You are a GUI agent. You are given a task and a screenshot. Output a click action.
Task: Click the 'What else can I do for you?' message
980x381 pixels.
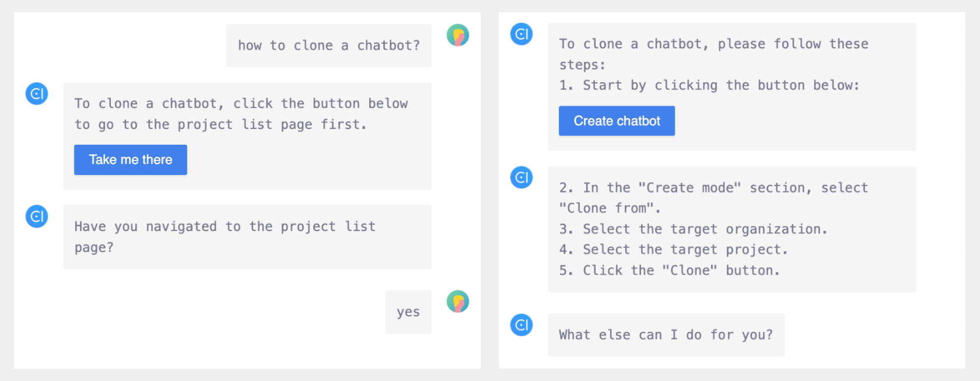point(666,335)
